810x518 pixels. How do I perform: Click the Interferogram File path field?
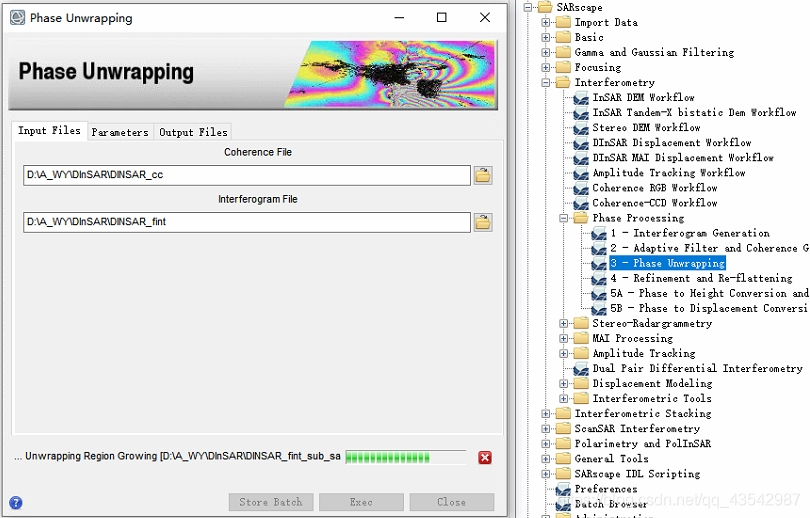click(247, 222)
